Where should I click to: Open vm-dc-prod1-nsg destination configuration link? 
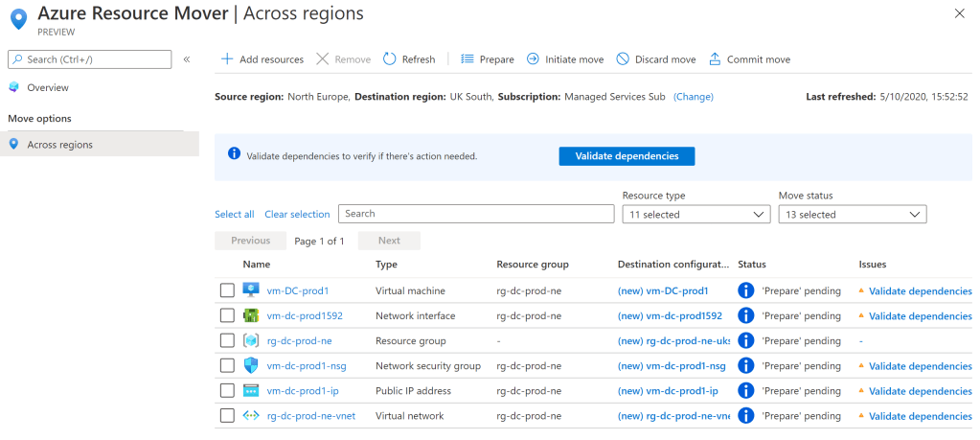coord(672,365)
